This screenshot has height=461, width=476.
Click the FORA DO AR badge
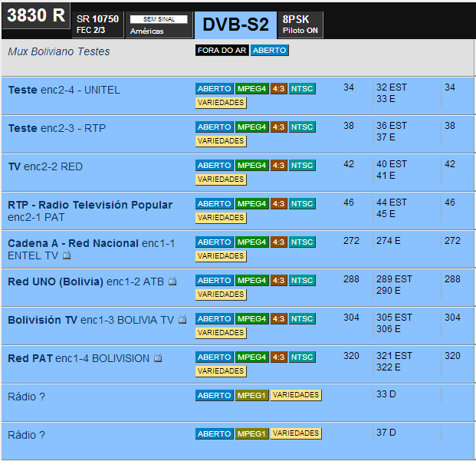(x=222, y=51)
